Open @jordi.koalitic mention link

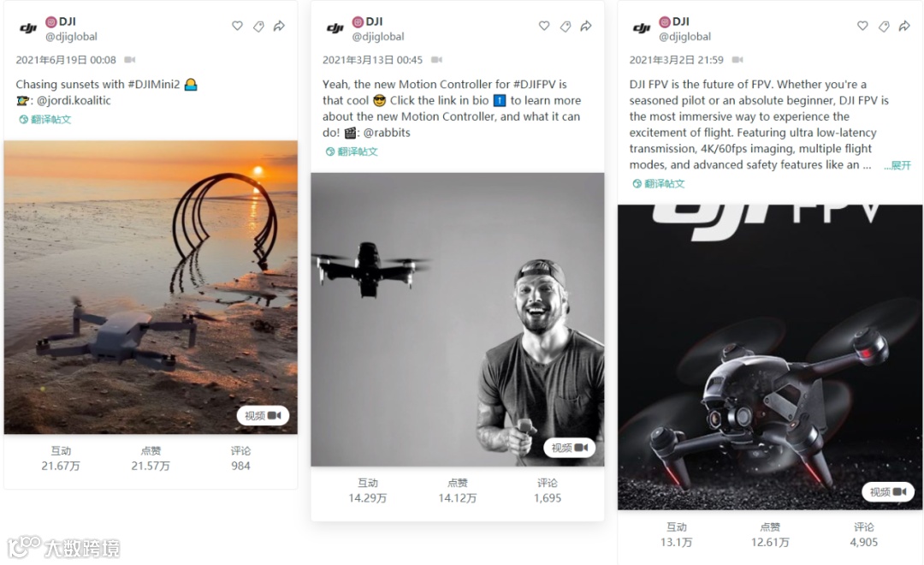(74, 100)
